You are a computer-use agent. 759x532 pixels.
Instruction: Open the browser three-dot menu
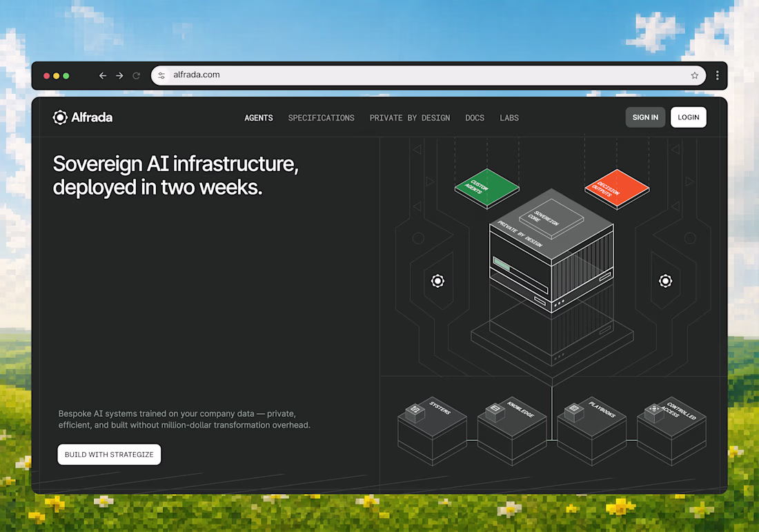point(718,75)
